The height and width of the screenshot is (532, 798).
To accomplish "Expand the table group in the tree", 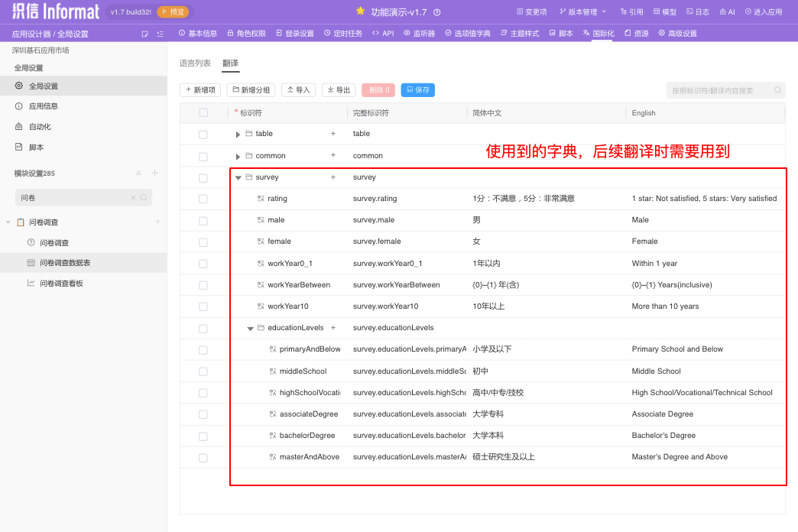I will pos(238,135).
